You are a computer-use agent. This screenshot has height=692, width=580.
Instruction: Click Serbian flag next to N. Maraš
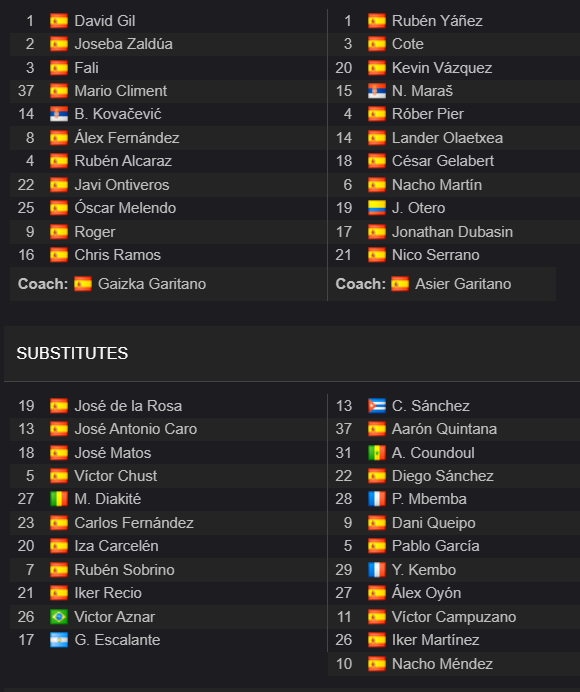[377, 91]
